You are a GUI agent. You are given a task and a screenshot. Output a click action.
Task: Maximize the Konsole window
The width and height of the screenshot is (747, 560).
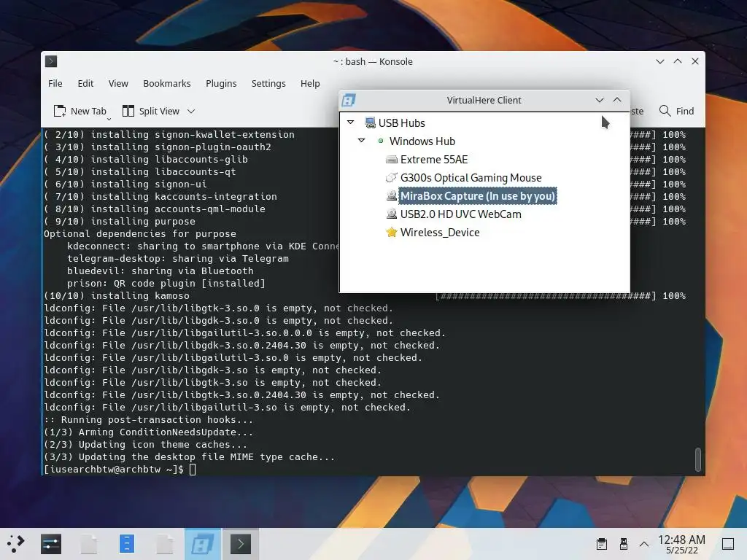(678, 61)
